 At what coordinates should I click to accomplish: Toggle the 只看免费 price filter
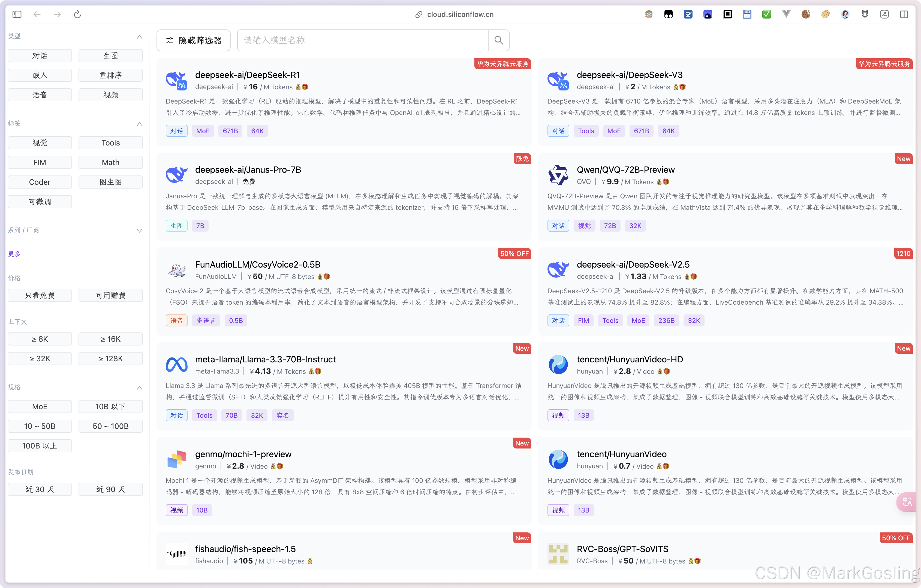click(x=40, y=296)
